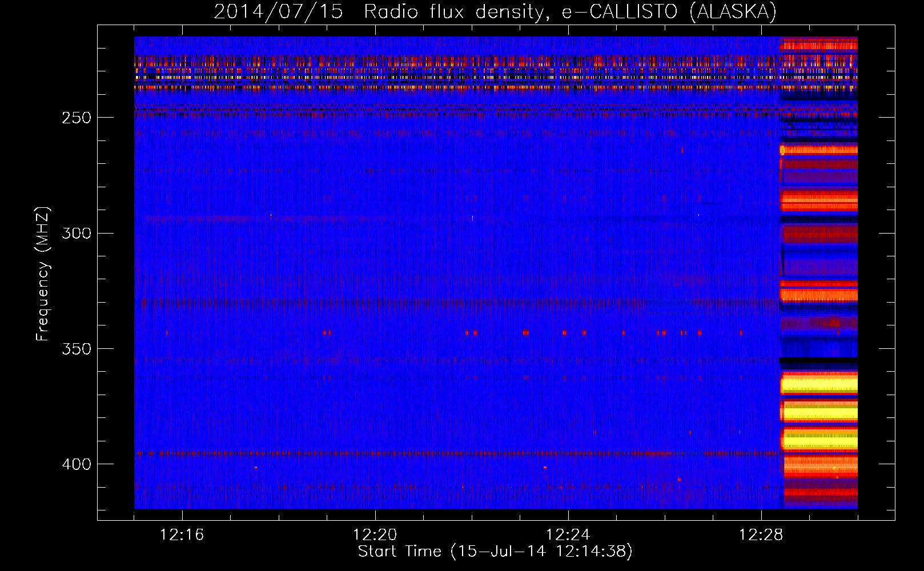Click the 12:24 time tick label

click(568, 534)
